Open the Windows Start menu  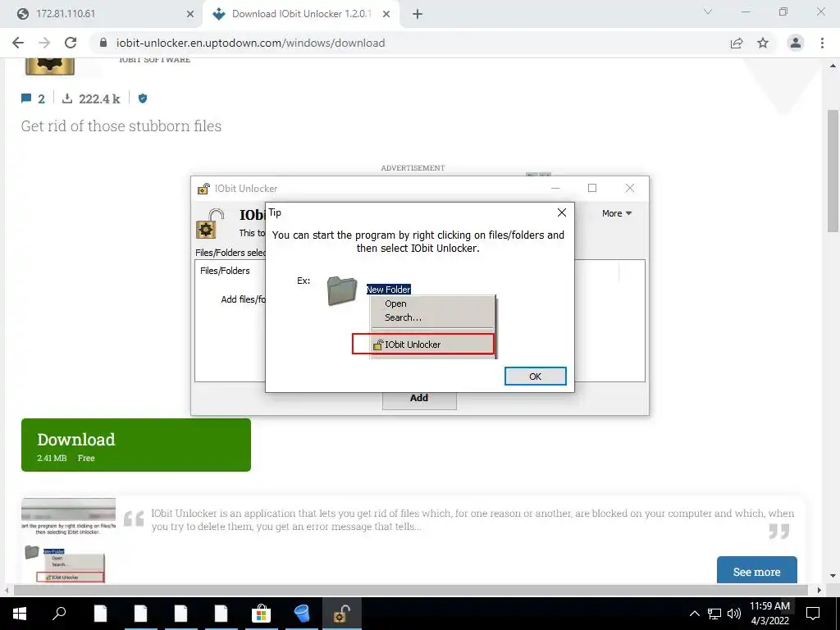(20, 614)
